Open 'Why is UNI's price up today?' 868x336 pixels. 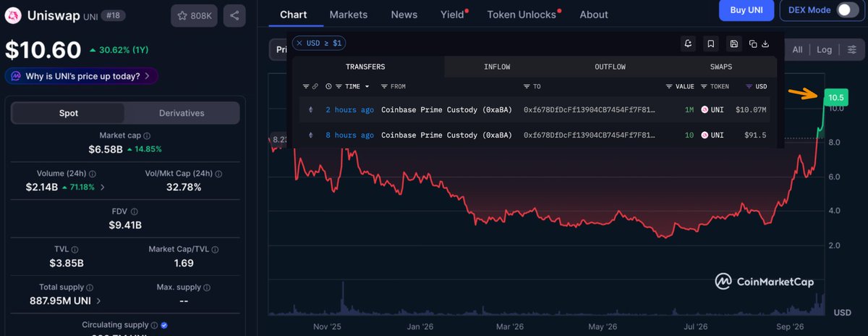point(81,75)
